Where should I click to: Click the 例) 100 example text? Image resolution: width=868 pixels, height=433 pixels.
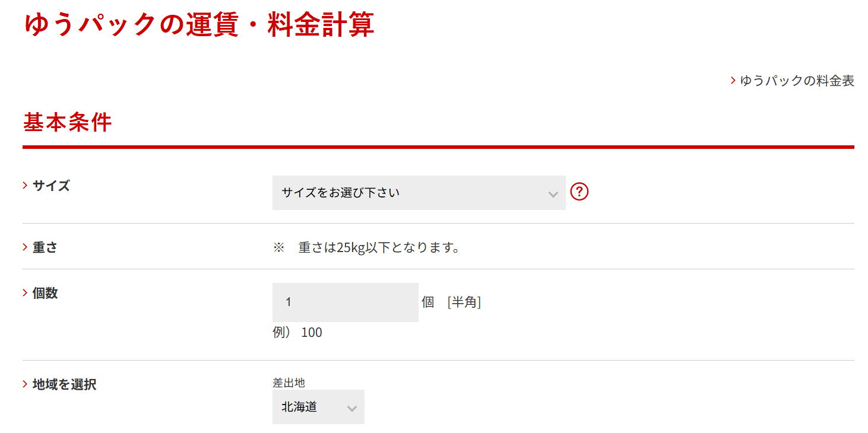pyautogui.click(x=297, y=332)
